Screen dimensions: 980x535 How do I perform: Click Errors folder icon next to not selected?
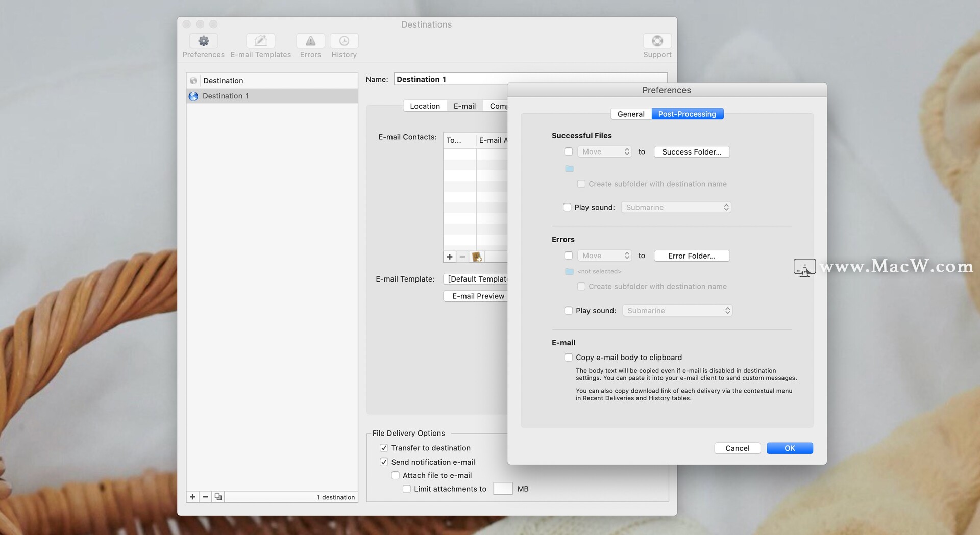[570, 272]
